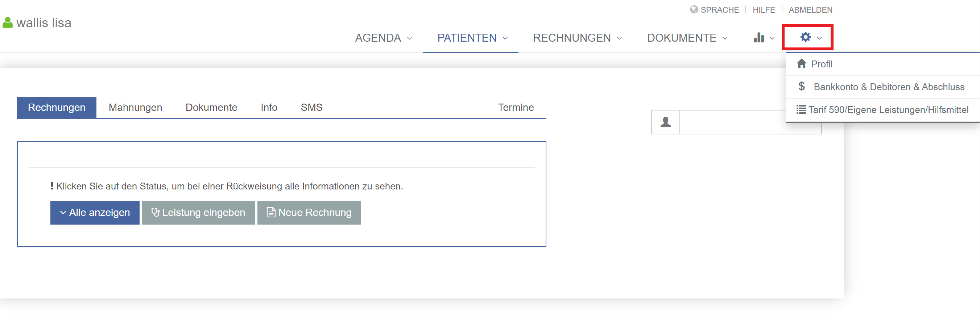
Task: Expand the AGENDA dropdown arrow
Action: point(409,38)
